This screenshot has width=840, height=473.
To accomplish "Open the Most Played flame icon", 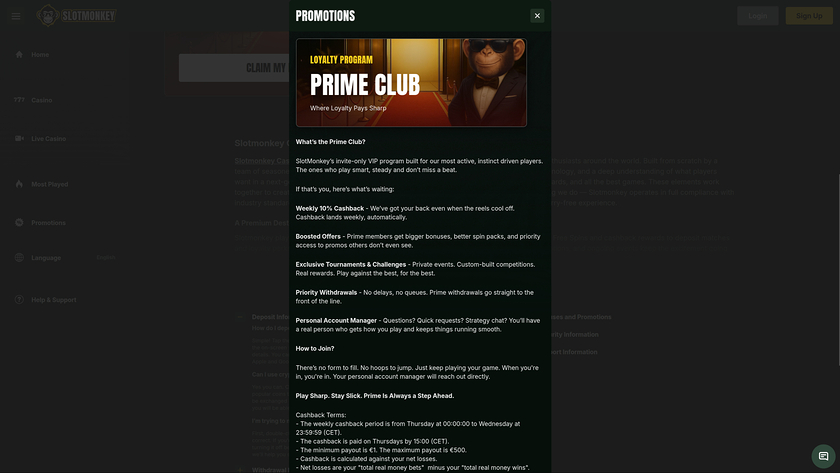I will 19,184.
